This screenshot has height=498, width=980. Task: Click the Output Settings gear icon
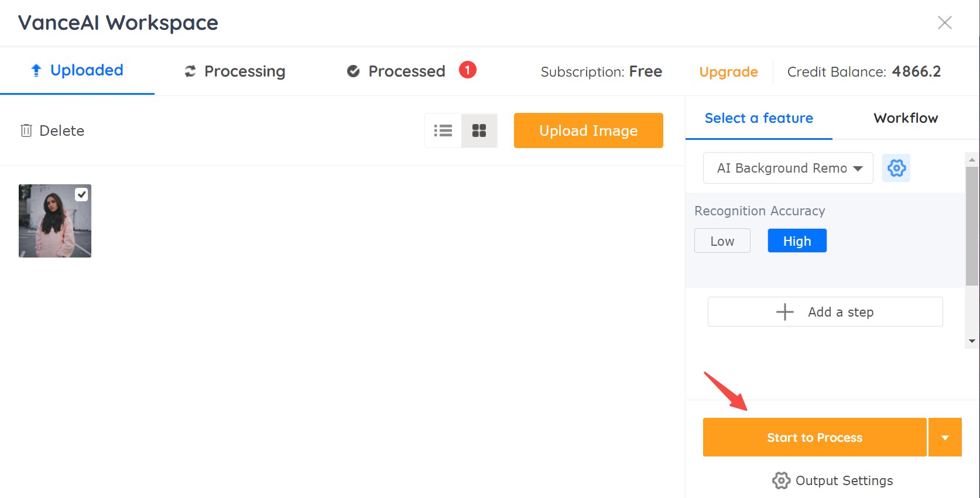point(781,480)
